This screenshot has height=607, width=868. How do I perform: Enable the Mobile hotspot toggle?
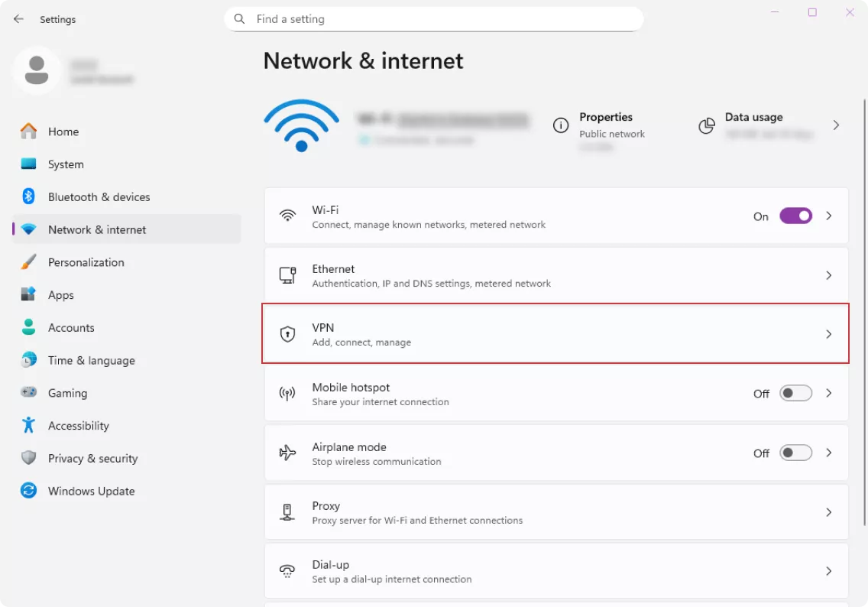pyautogui.click(x=795, y=394)
